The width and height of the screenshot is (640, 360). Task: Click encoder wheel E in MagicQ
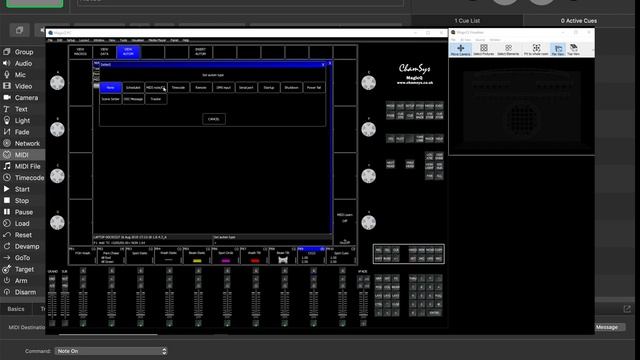(x=369, y=83)
